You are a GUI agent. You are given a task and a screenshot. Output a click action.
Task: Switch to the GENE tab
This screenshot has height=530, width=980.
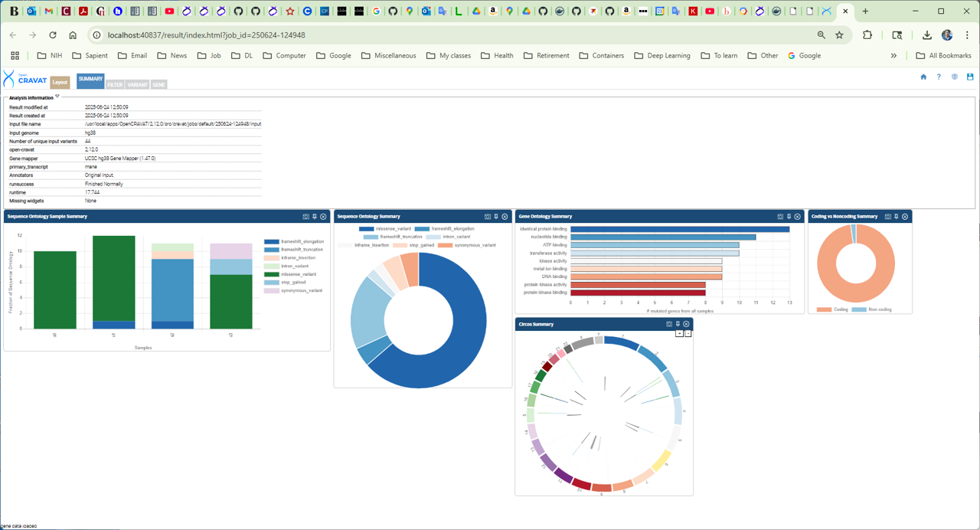158,84
